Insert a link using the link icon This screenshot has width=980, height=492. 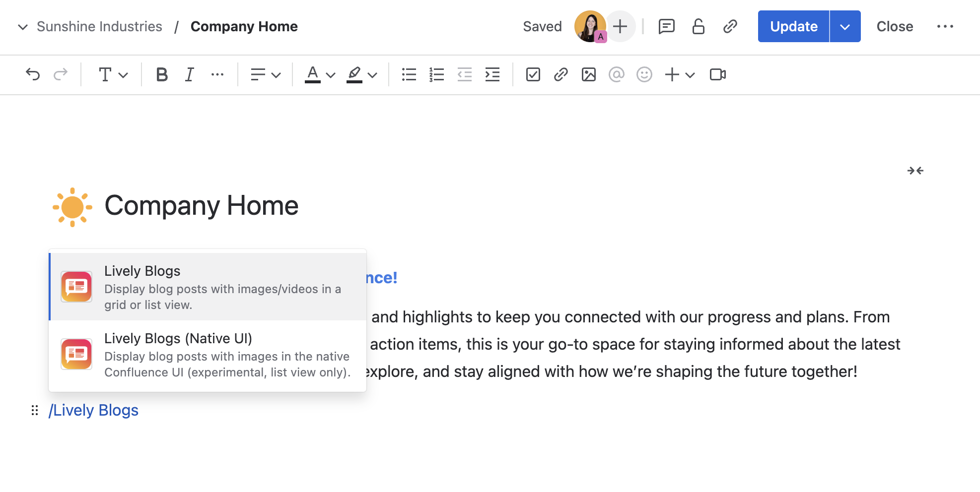[x=560, y=74]
